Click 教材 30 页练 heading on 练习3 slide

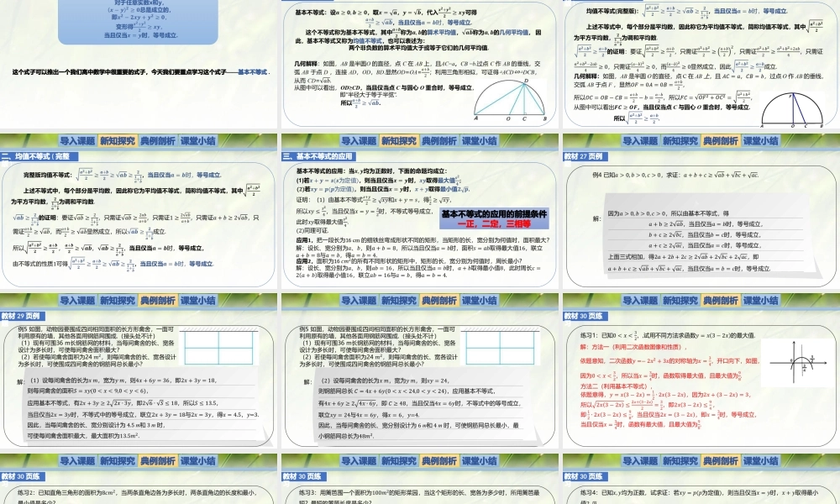pyautogui.click(x=302, y=476)
